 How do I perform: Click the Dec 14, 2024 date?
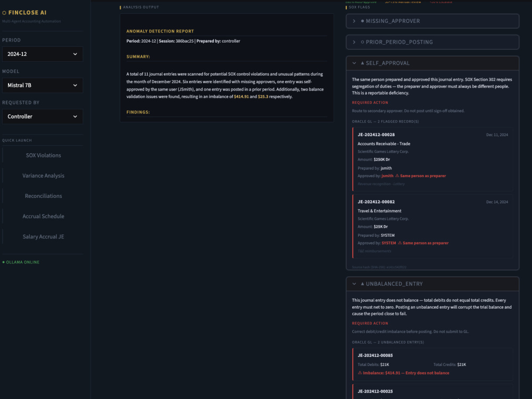497,202
